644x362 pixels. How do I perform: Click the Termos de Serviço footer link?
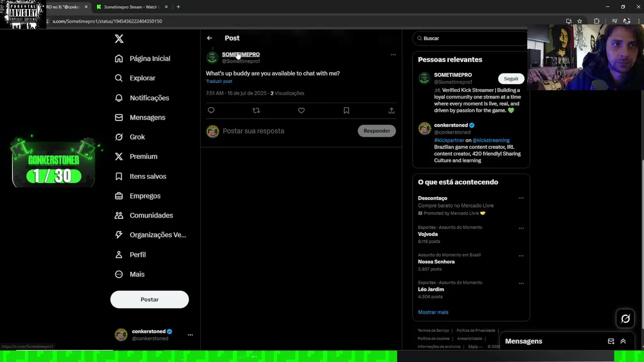tap(433, 330)
